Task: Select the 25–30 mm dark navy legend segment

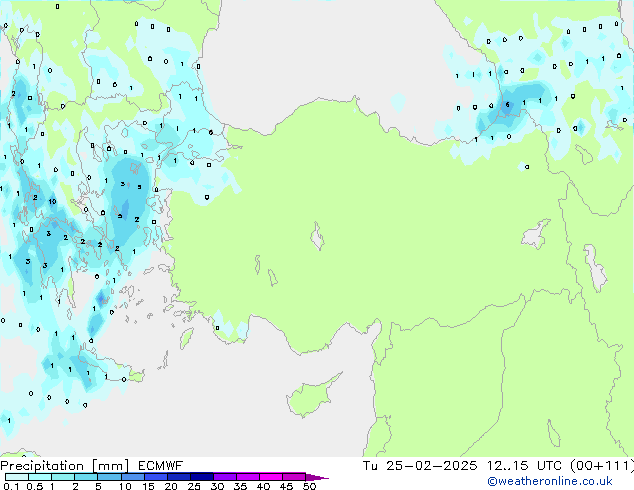Action: tap(201, 477)
